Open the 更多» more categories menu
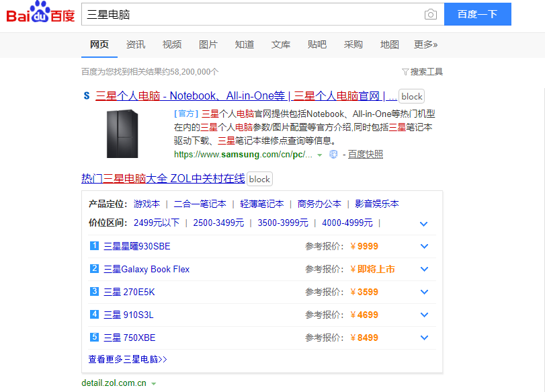 pos(425,44)
